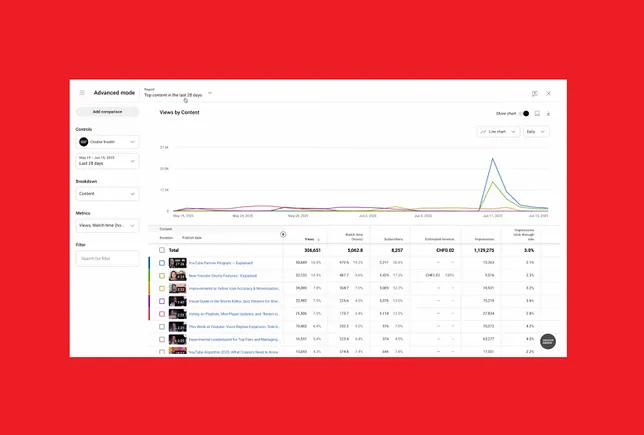Open the hamburger menu beside Advanced mode
This screenshot has width=644, height=435.
[x=82, y=93]
